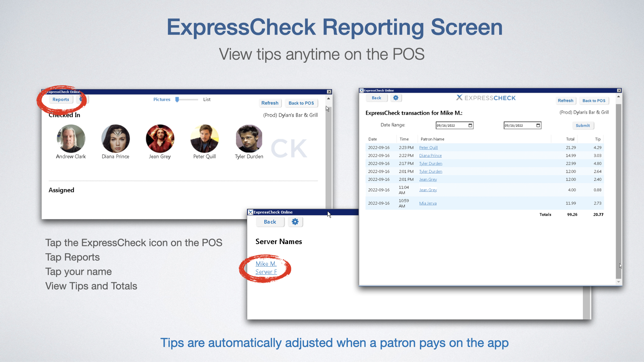644x362 pixels.
Task: Click the Peter Quill patron link
Action: pyautogui.click(x=428, y=147)
